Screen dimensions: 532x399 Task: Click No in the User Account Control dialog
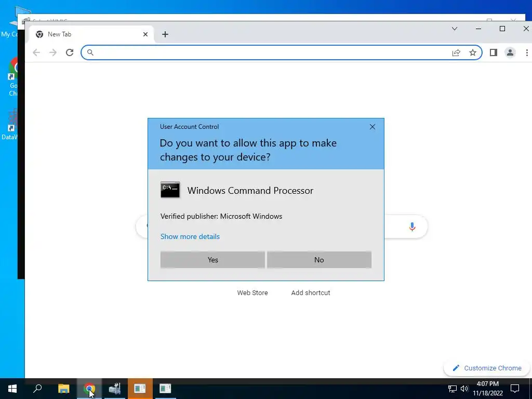[x=319, y=260]
